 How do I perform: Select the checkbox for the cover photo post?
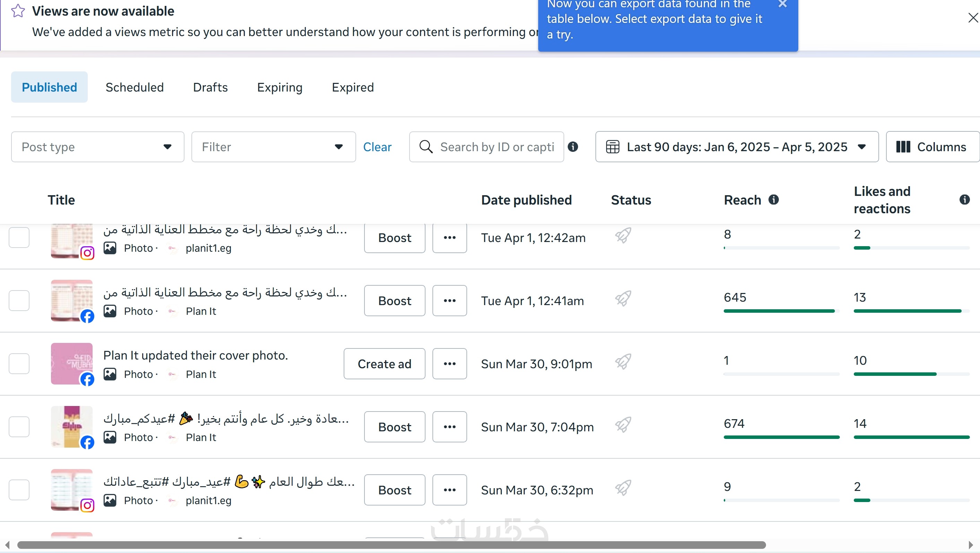click(19, 364)
